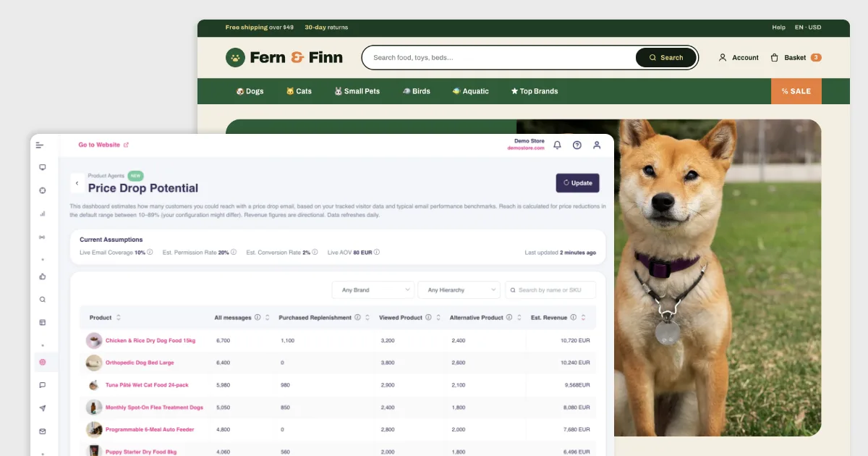
Task: Collapse the dashboard sidebar menu icon
Action: click(40, 145)
